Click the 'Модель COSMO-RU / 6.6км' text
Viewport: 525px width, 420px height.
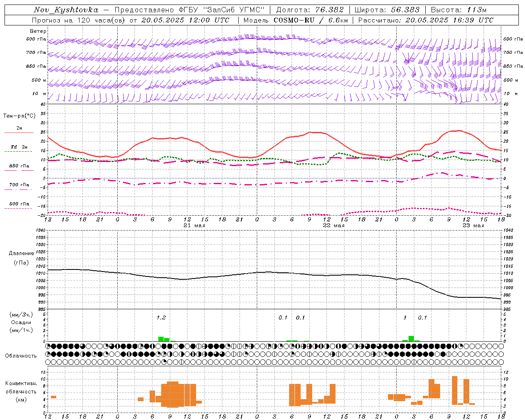(296, 20)
